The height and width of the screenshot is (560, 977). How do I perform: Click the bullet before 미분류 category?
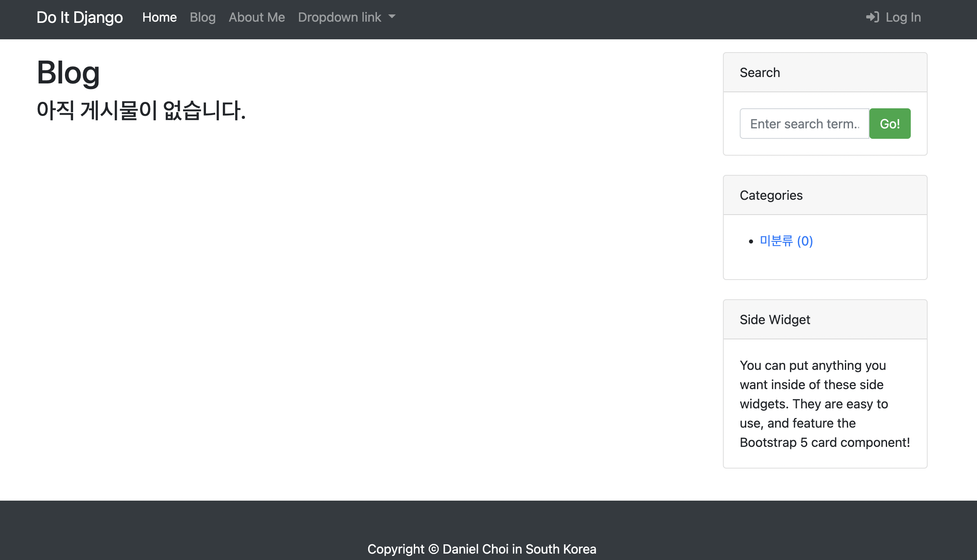[751, 241]
